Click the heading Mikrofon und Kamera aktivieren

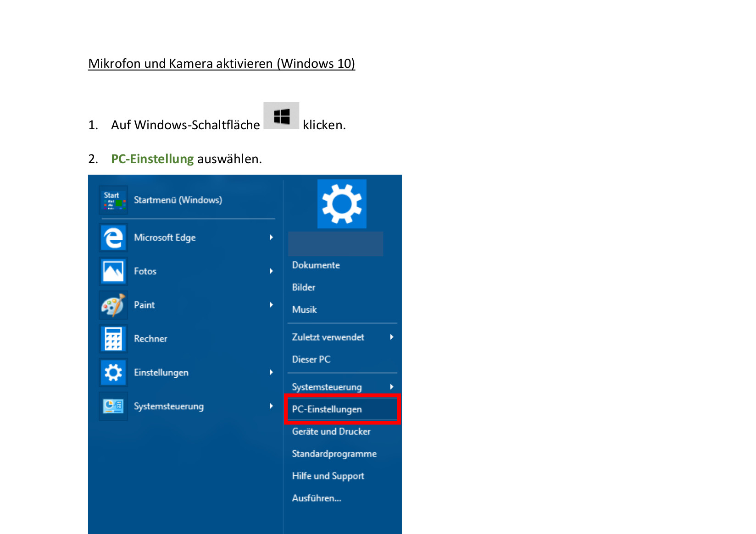click(222, 63)
